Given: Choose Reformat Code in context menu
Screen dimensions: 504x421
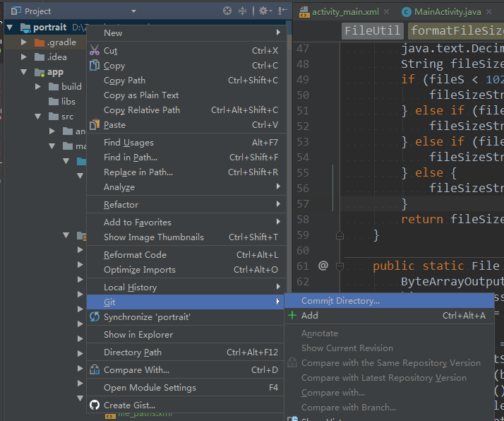Looking at the screenshot, I should pyautogui.click(x=135, y=255).
